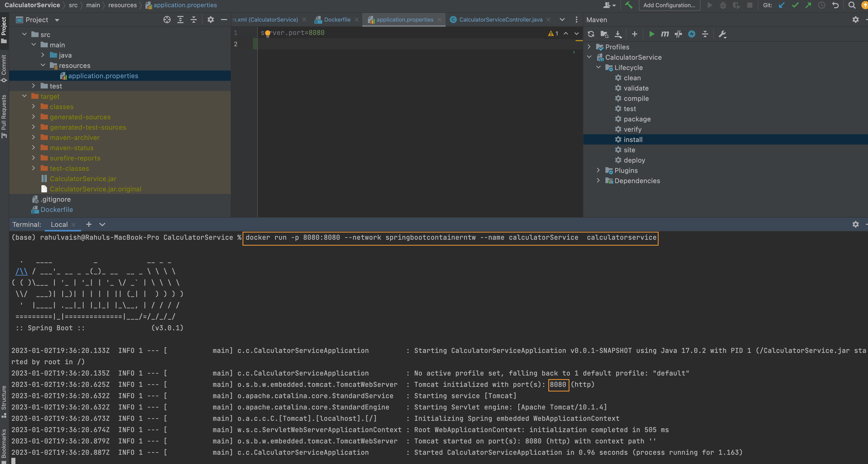Open Project panel settings gear
The height and width of the screenshot is (464, 868).
211,20
